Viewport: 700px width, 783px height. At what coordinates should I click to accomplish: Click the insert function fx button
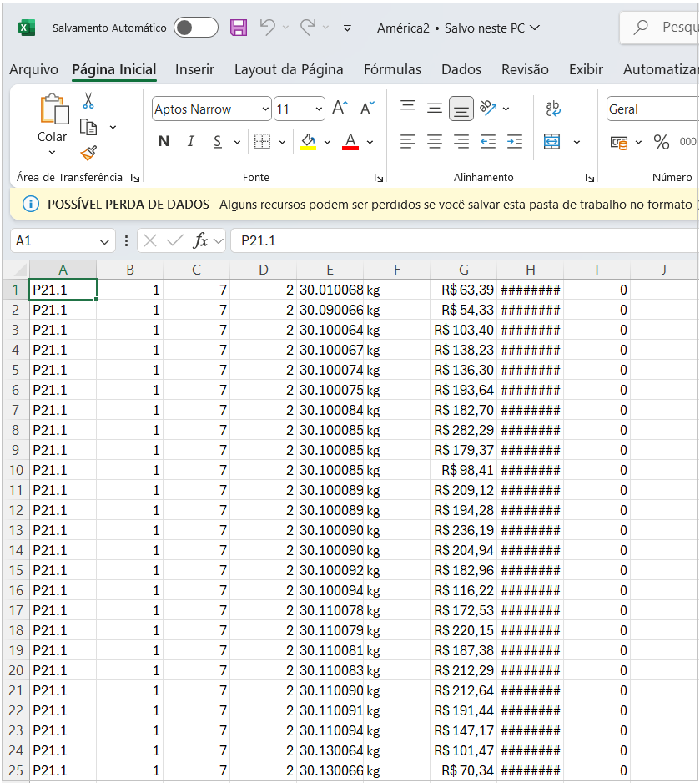coord(200,241)
